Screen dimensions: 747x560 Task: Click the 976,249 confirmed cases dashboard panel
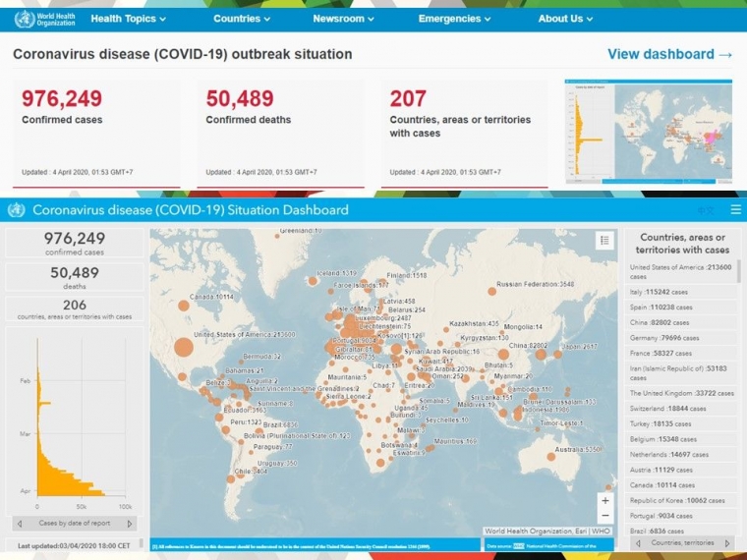click(75, 243)
